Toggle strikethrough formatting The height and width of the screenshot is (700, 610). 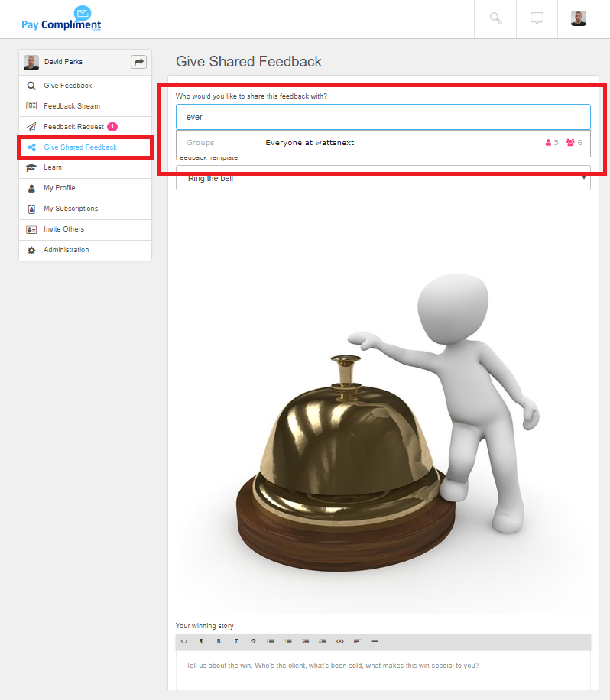click(253, 641)
